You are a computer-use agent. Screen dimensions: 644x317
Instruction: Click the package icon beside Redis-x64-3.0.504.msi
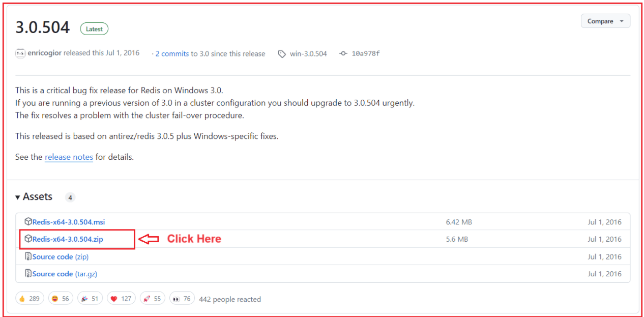(28, 221)
